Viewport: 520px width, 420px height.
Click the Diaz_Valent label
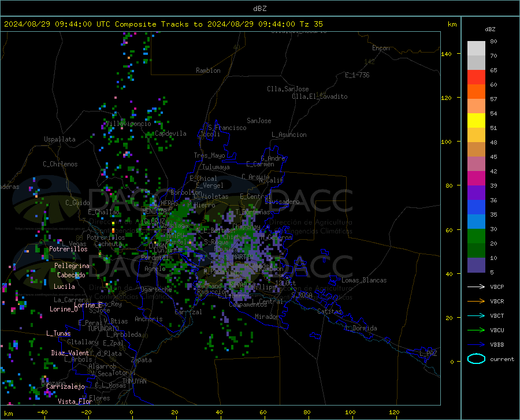70,353
